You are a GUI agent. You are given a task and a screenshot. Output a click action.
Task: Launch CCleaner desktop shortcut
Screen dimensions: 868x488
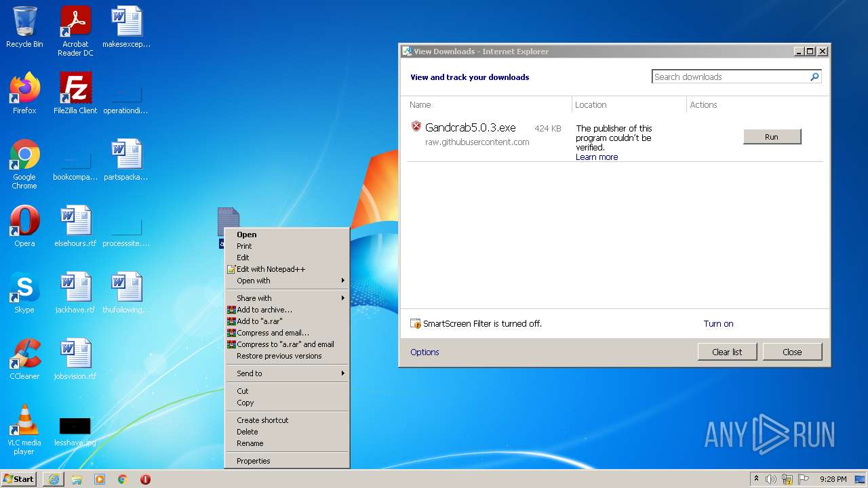point(24,359)
